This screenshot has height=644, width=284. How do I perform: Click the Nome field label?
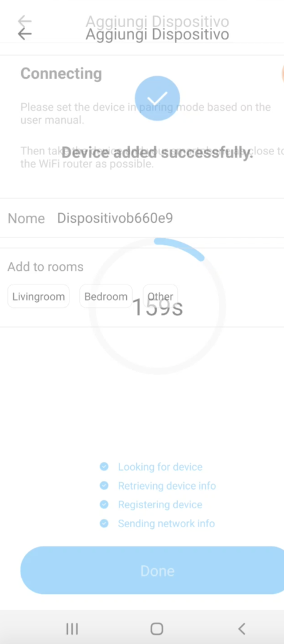[26, 218]
